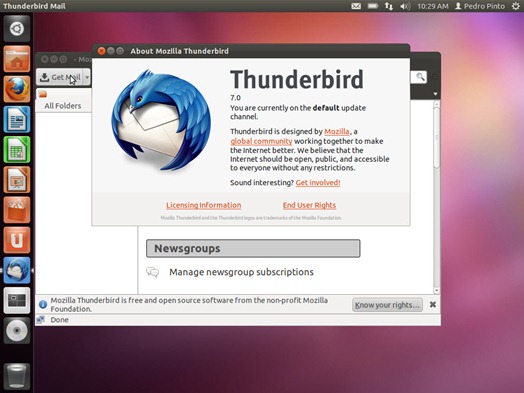Click the status bar connection icon
This screenshot has height=393, width=524.
(41, 320)
